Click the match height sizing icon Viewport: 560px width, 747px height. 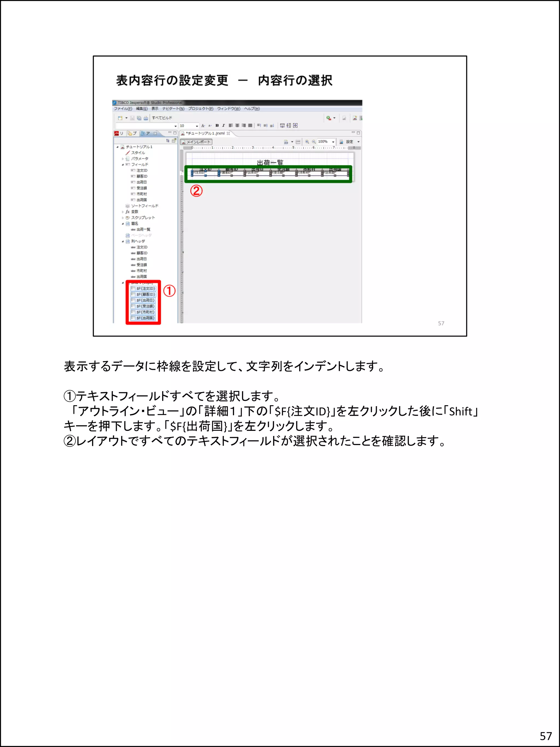tap(288, 126)
